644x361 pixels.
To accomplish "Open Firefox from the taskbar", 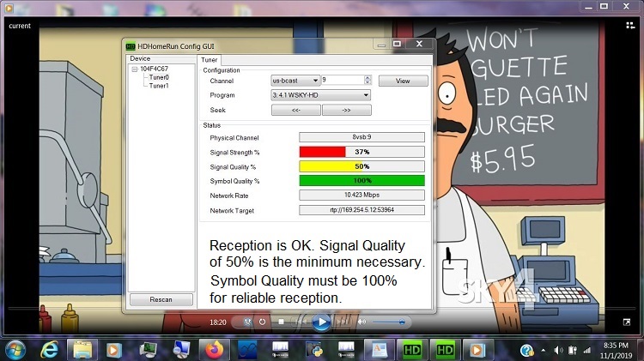I will 215,350.
